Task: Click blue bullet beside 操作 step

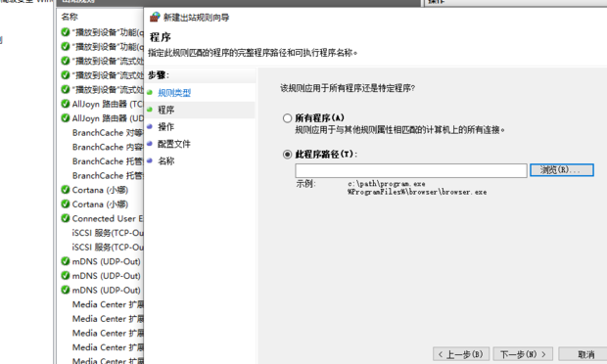Action: pos(150,126)
